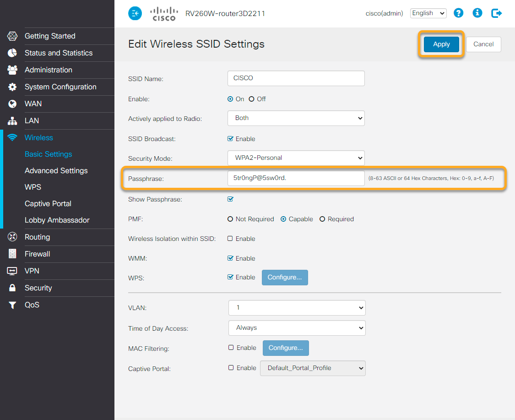Select the Enable On radio button
515x420 pixels.
click(x=230, y=99)
